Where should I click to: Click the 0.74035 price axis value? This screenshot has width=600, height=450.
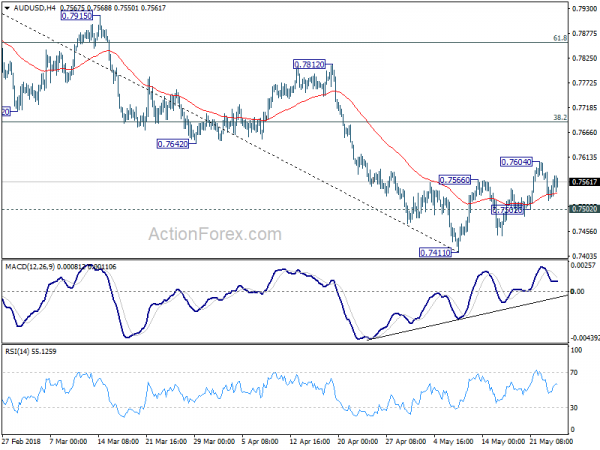pos(584,256)
